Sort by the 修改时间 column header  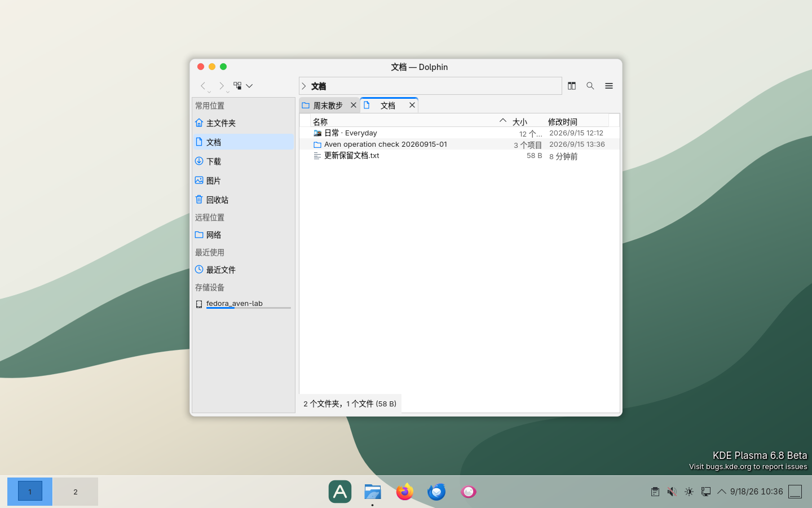coord(576,121)
